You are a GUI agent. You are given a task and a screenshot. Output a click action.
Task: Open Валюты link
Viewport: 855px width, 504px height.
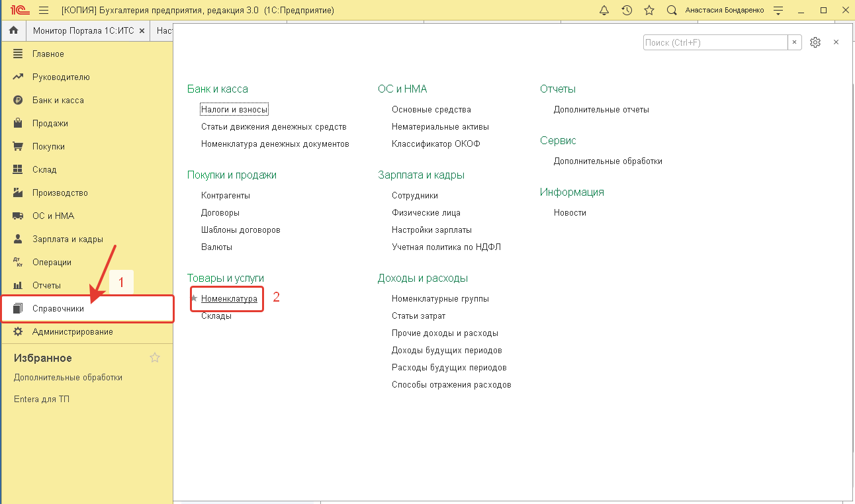coord(216,247)
